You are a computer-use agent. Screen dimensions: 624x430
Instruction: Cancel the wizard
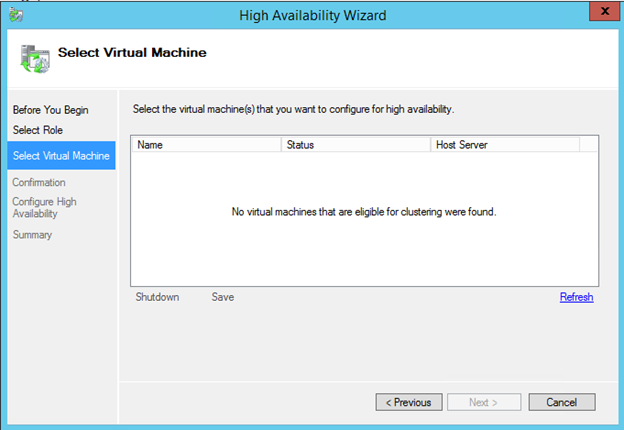[561, 402]
